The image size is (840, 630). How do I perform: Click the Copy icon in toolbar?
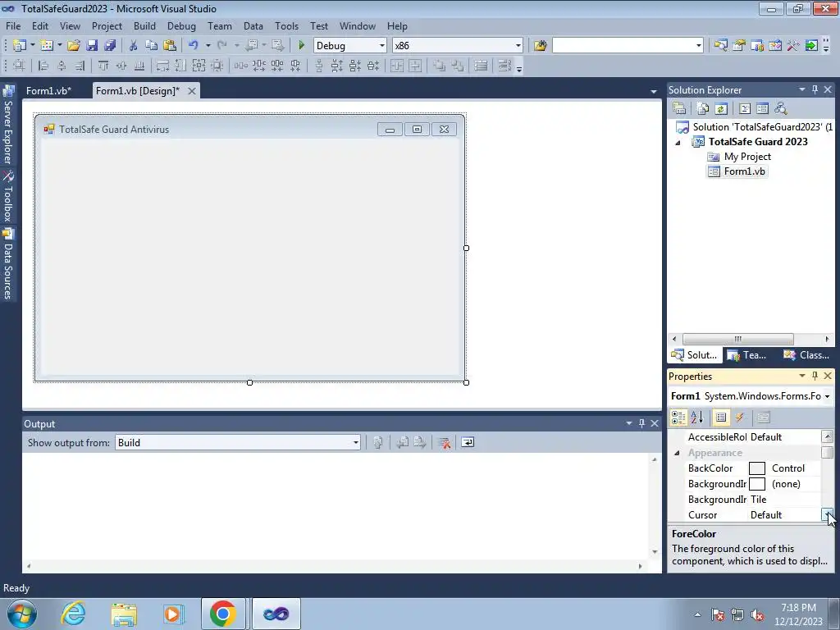click(151, 46)
